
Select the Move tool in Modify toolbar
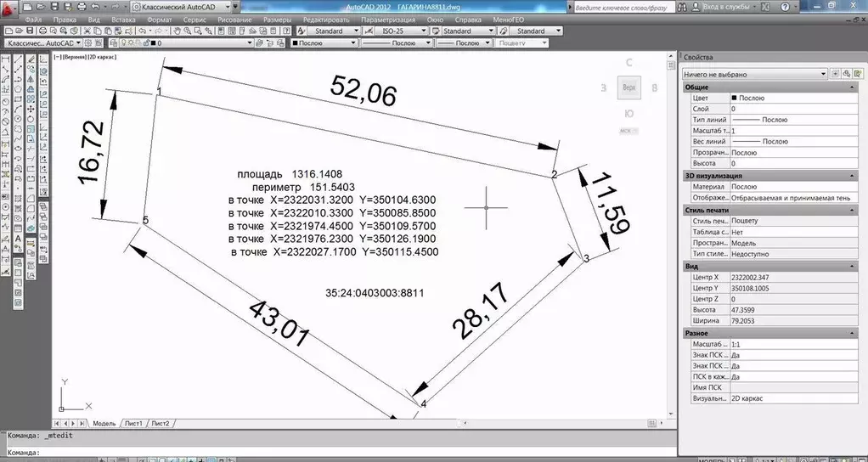coord(31,109)
